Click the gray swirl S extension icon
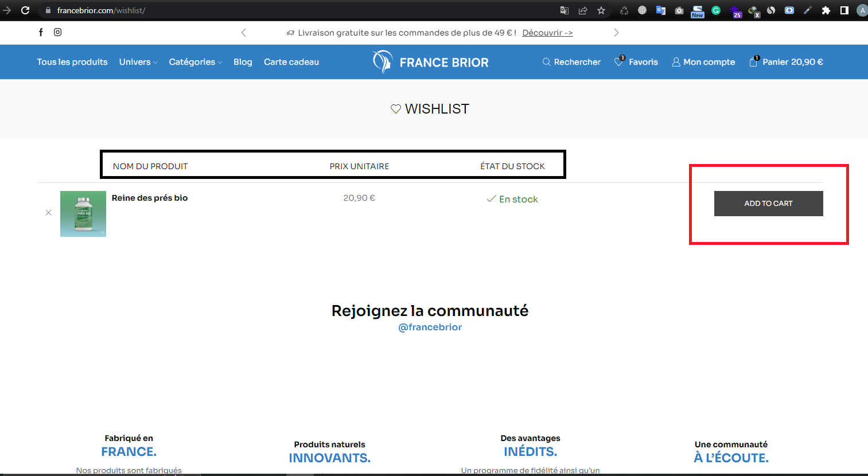The height and width of the screenshot is (476, 868). [x=771, y=10]
